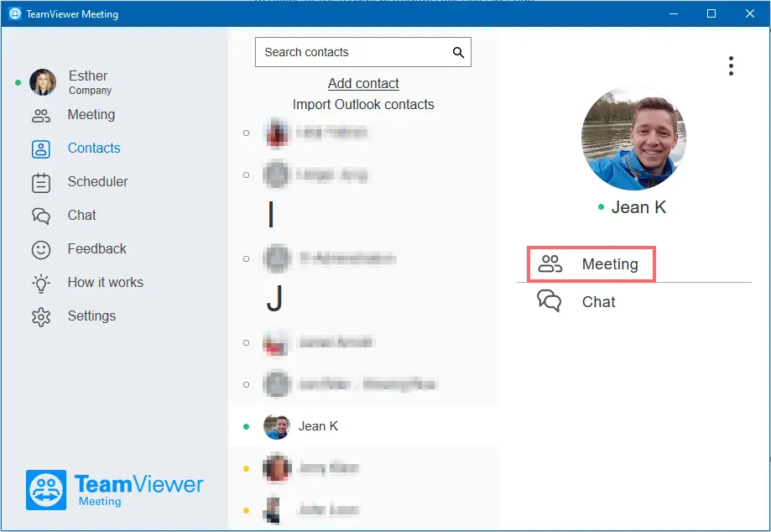771x532 pixels.
Task: Click the TeamViewer Meeting logo in the sidebar
Action: point(115,489)
